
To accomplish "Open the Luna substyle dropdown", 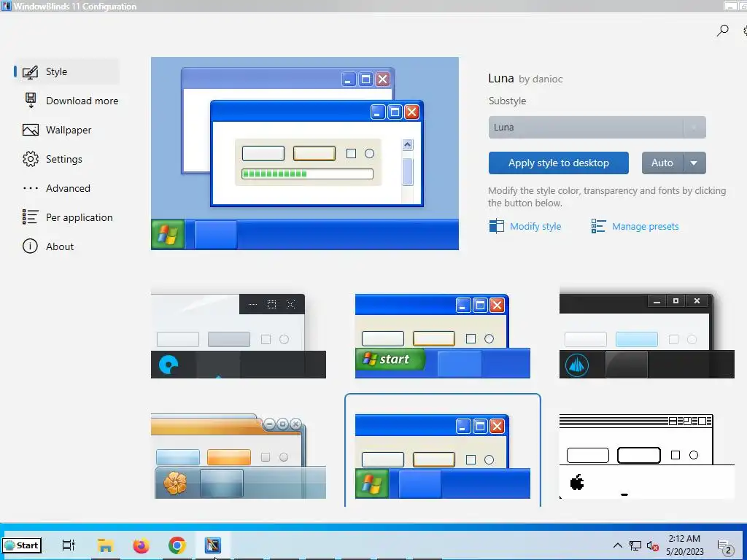I will [x=597, y=128].
